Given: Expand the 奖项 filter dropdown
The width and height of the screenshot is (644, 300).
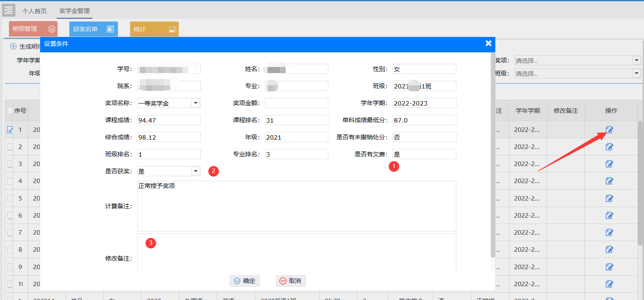Looking at the screenshot, I should click(x=636, y=60).
